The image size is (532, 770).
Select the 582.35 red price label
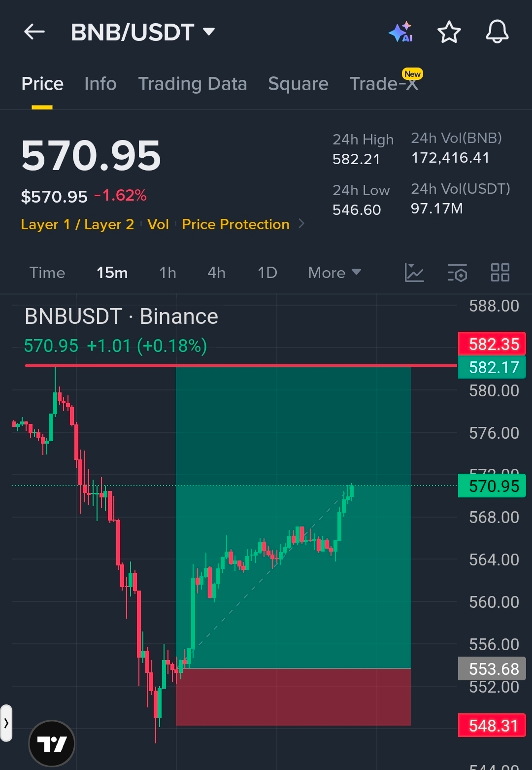[x=492, y=344]
